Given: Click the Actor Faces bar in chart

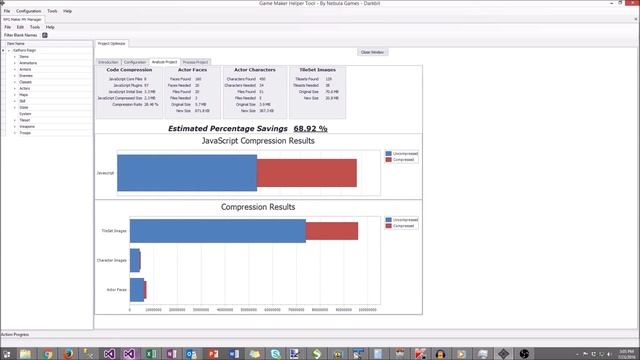Looking at the screenshot, I should tap(138, 290).
